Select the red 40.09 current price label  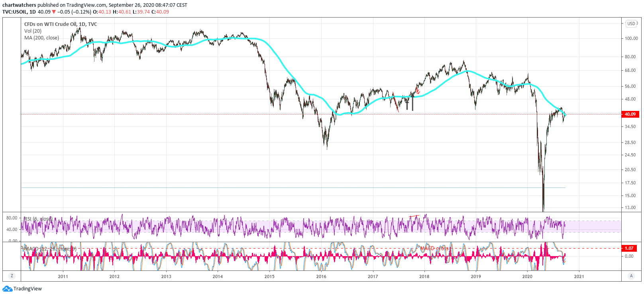coord(630,114)
